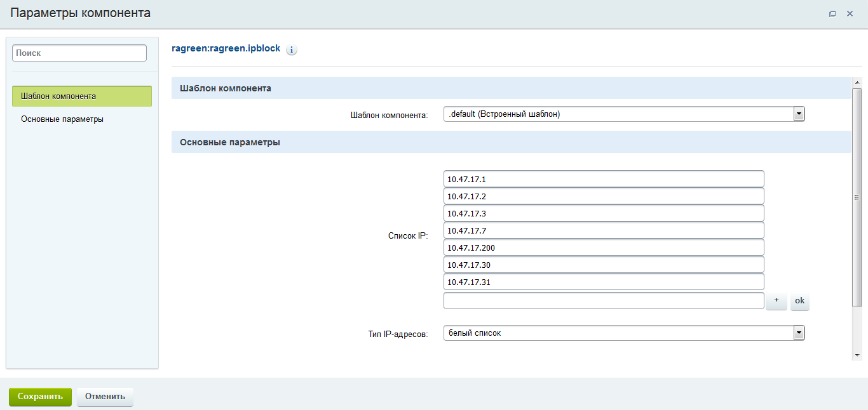868x410 pixels.
Task: Click the dropdown arrow of the template selector
Action: [x=799, y=114]
